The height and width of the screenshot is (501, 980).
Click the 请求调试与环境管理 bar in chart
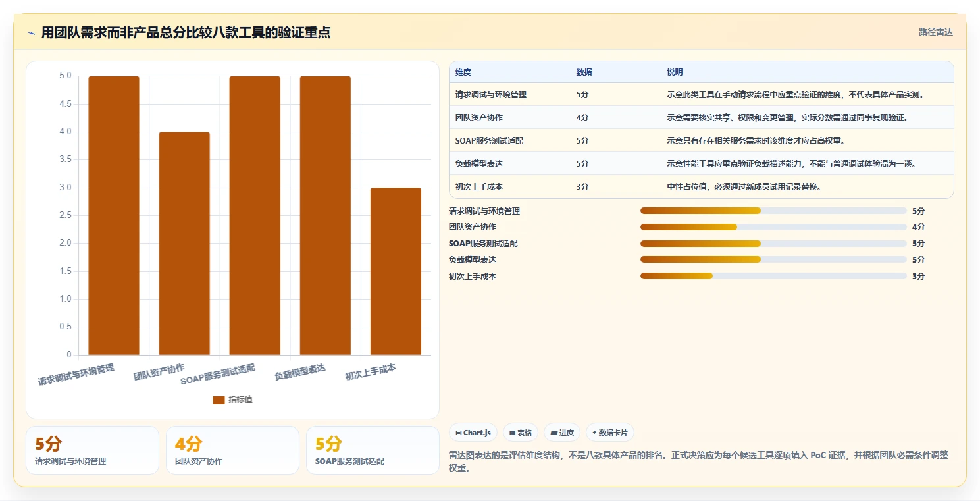114,215
